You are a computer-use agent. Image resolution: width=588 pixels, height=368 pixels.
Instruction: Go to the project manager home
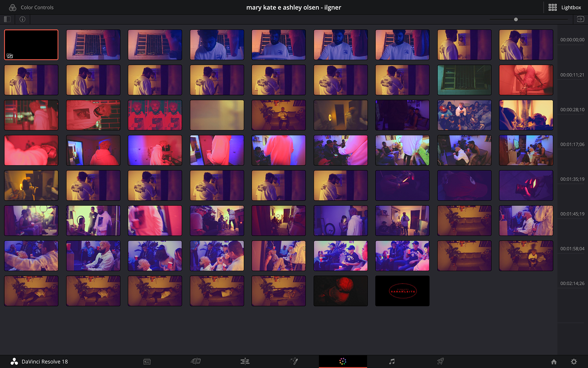pyautogui.click(x=554, y=362)
